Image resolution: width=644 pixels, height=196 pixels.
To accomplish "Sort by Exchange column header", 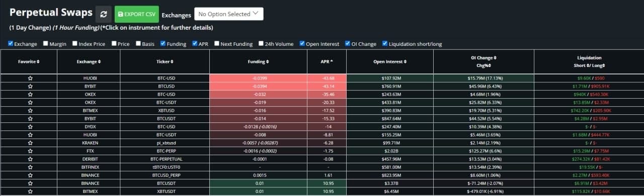I will [x=88, y=61].
